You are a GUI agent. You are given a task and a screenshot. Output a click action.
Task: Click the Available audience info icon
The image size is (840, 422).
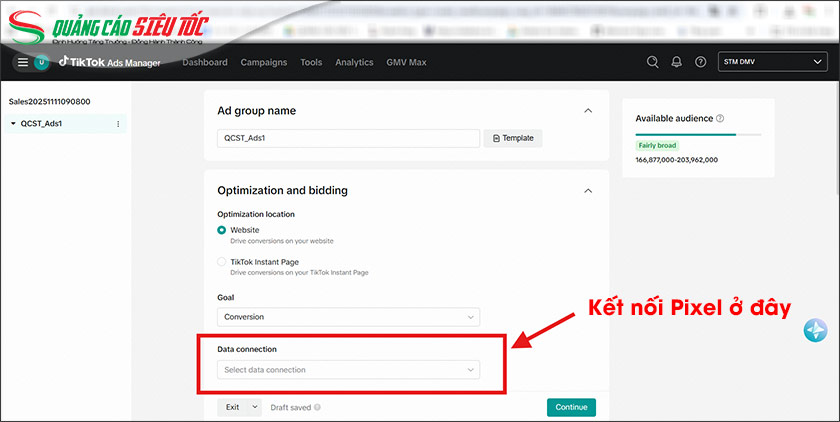pyautogui.click(x=720, y=118)
